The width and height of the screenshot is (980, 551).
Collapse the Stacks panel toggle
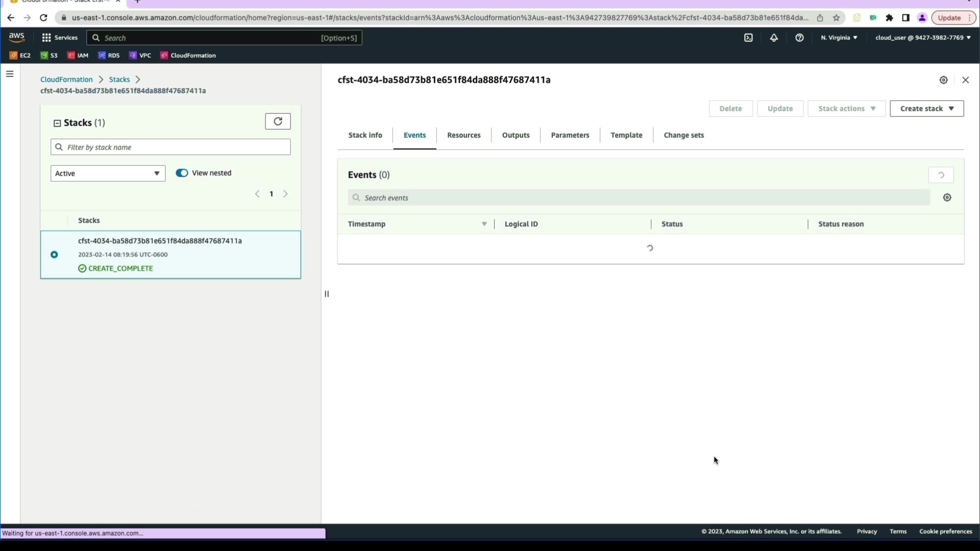(57, 123)
